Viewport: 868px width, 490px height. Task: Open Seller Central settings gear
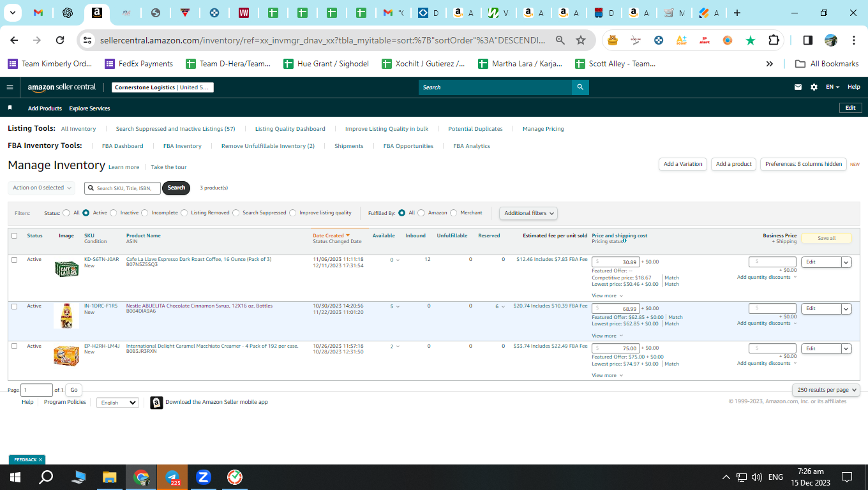click(x=814, y=87)
